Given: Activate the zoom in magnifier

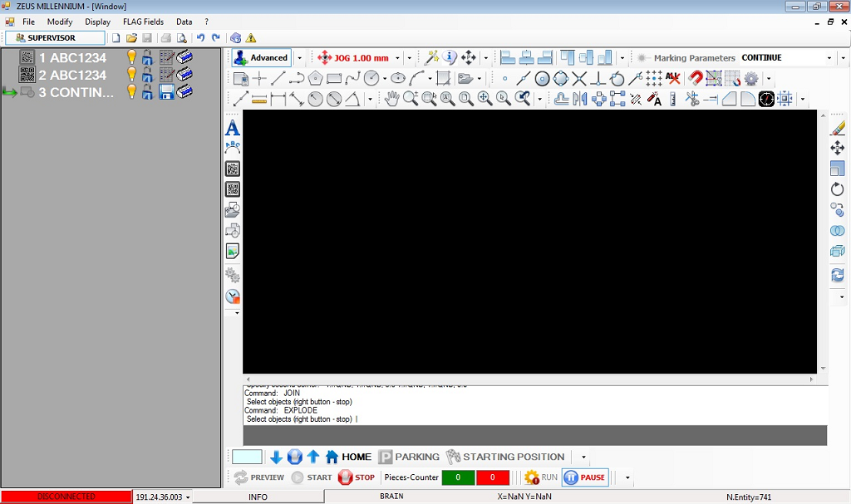Looking at the screenshot, I should pyautogui.click(x=411, y=98).
